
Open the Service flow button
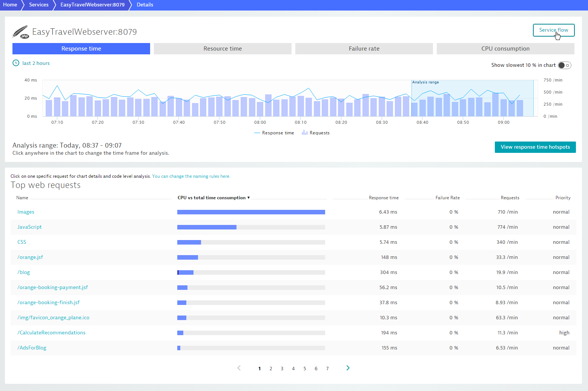(554, 30)
